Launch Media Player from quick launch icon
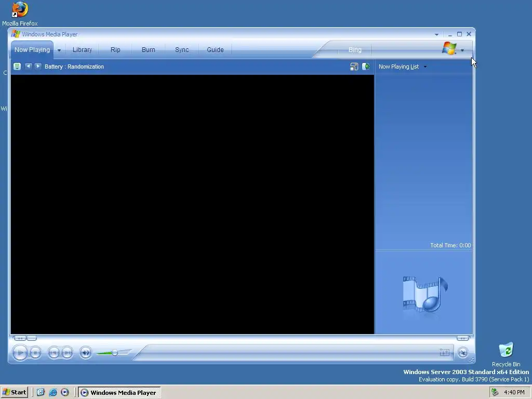The width and height of the screenshot is (532, 399). (x=65, y=392)
